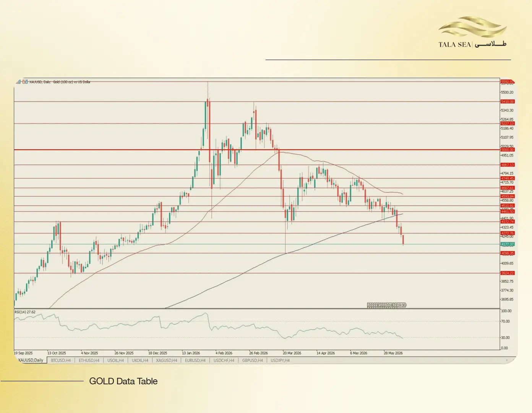Image resolution: width=532 pixels, height=413 pixels.
Task: Open the ETHUSD,H4 chart tab
Action: [x=89, y=360]
